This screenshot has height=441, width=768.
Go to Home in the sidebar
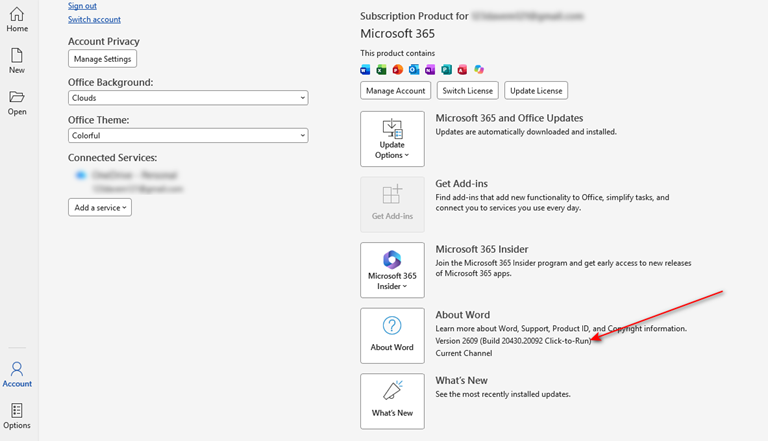tap(17, 20)
